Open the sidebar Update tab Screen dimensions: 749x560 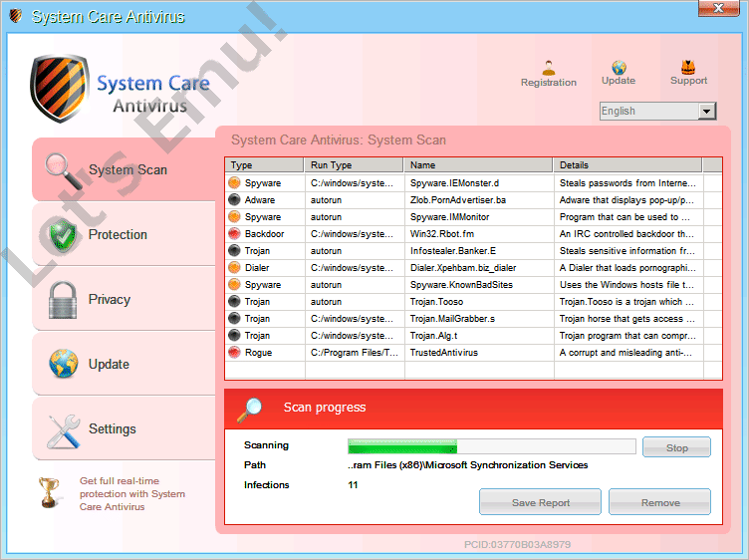tap(125, 364)
